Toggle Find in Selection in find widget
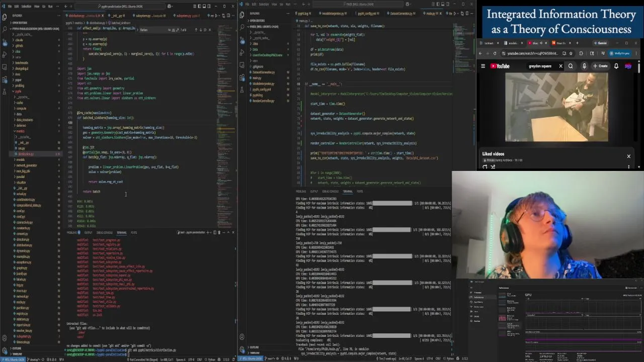The height and width of the screenshot is (362, 644). point(205,30)
